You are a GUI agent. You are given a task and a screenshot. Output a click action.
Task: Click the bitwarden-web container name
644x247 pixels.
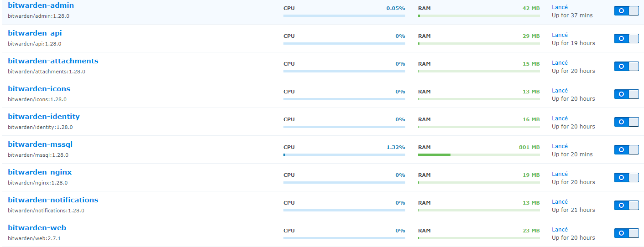click(37, 228)
